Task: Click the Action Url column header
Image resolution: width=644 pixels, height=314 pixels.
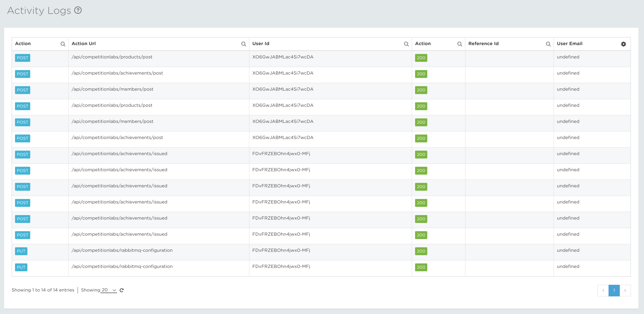Action: click(84, 43)
